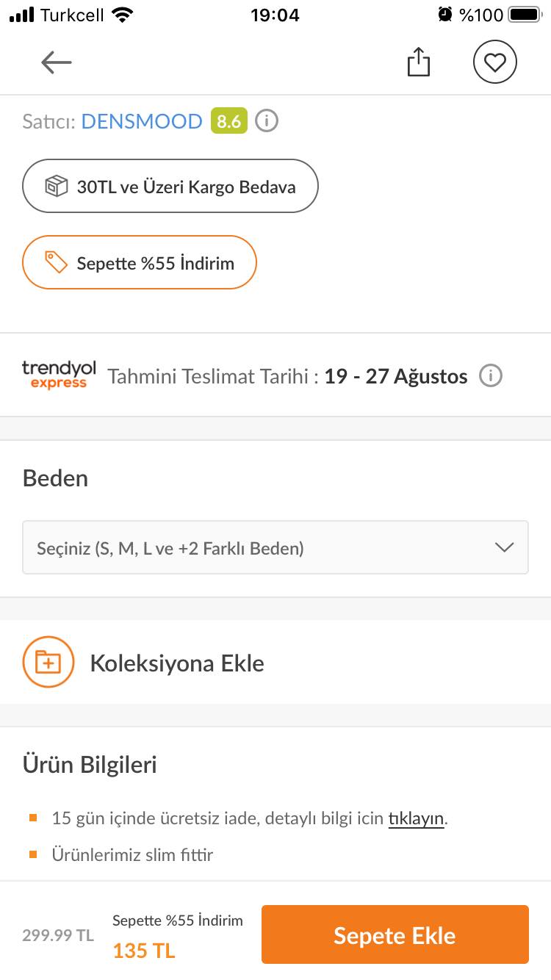Tap the 135 TL discounted price

pyautogui.click(x=144, y=951)
